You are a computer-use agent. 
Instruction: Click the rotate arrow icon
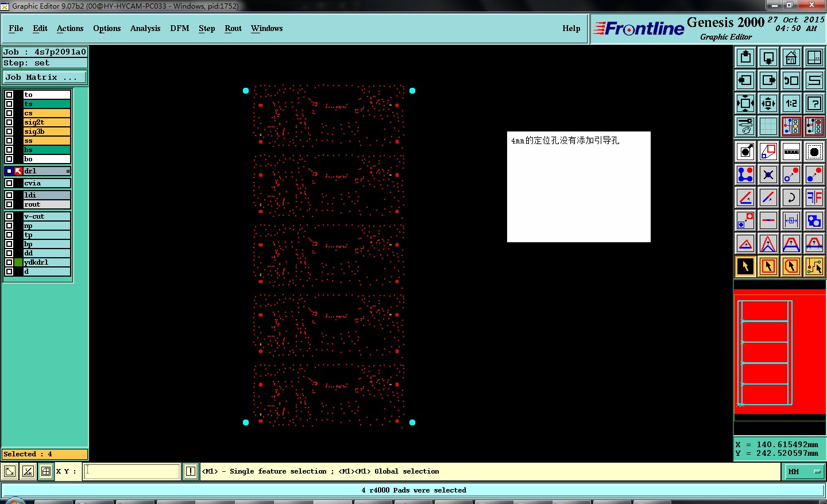coord(791,197)
